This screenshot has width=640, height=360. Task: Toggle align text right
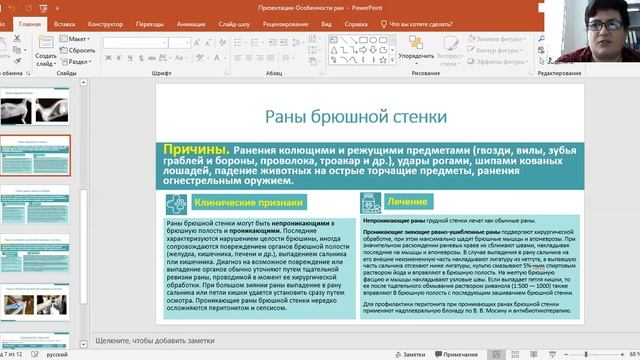tap(260, 58)
